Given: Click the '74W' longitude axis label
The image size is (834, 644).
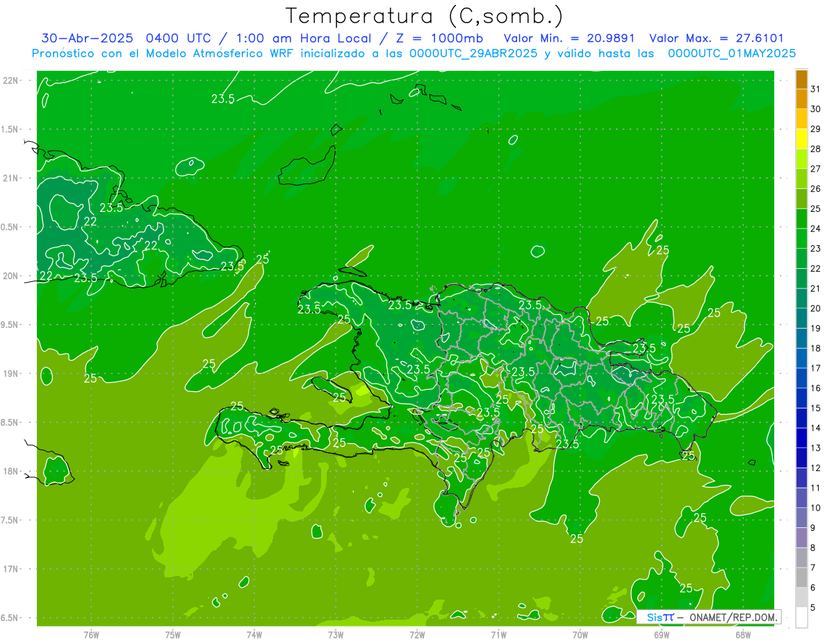Looking at the screenshot, I should pos(254,635).
